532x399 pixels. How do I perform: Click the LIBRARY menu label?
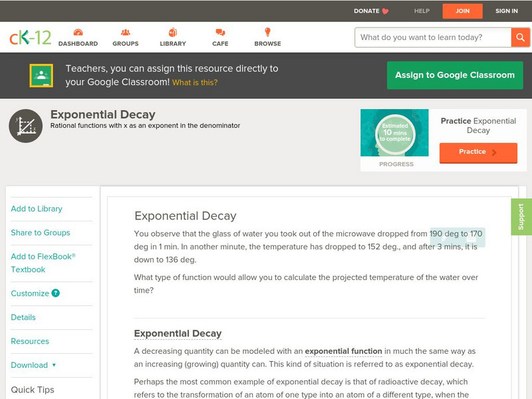click(173, 44)
